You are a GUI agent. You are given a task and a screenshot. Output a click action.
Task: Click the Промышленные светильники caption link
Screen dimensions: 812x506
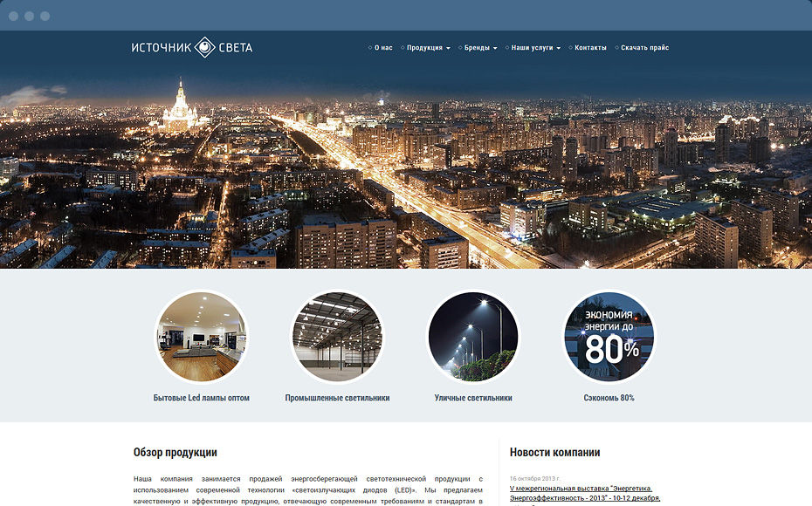pos(337,398)
